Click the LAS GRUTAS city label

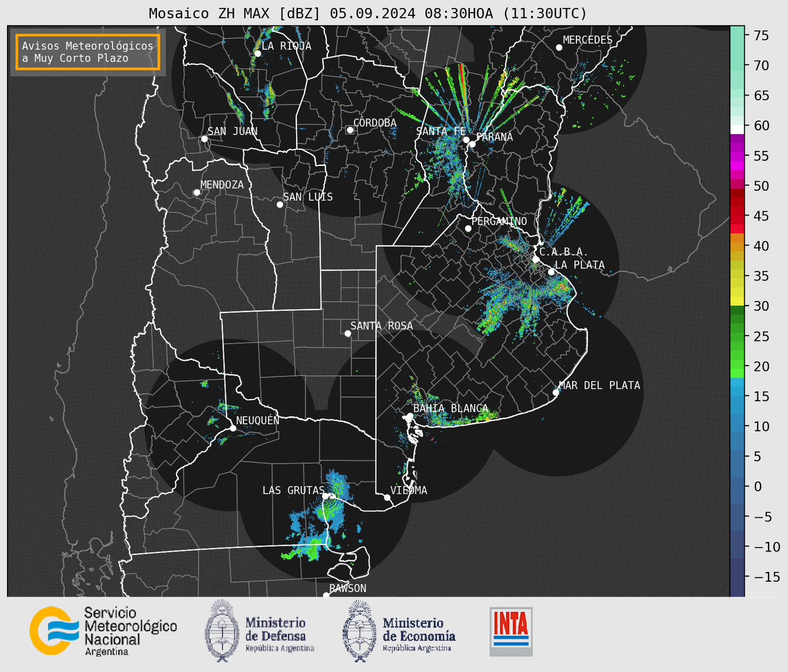coord(293,490)
